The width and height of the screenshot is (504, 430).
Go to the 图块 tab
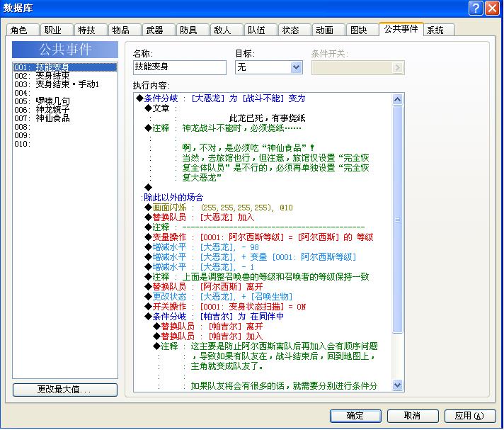coord(362,30)
